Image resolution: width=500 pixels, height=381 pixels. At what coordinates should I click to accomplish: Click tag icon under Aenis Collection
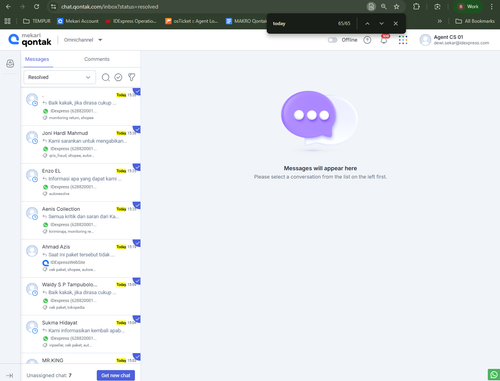(x=45, y=231)
